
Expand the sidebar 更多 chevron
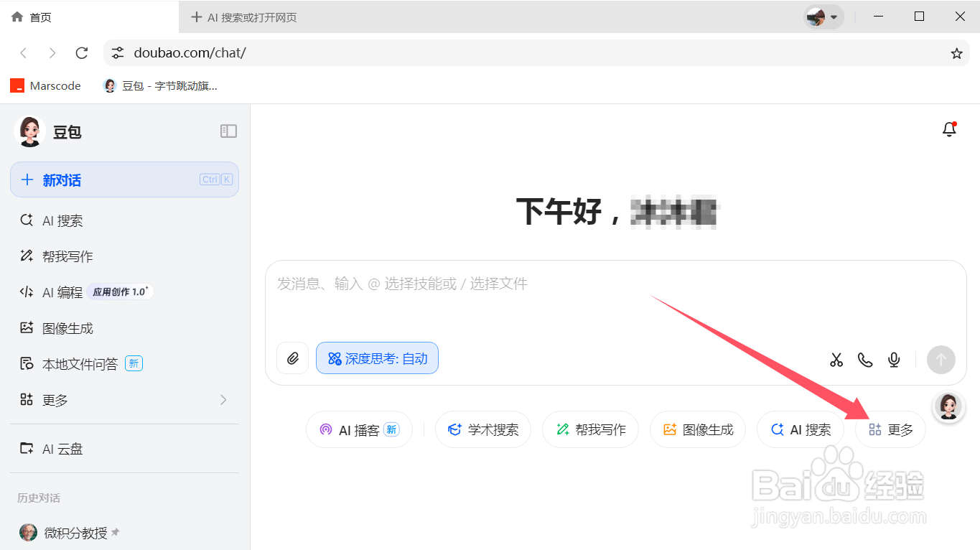[223, 400]
